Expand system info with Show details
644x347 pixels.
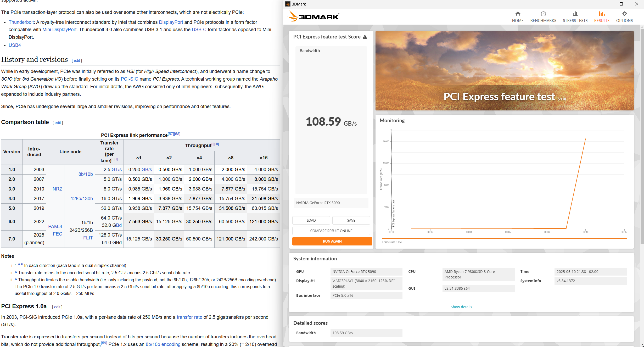point(461,307)
